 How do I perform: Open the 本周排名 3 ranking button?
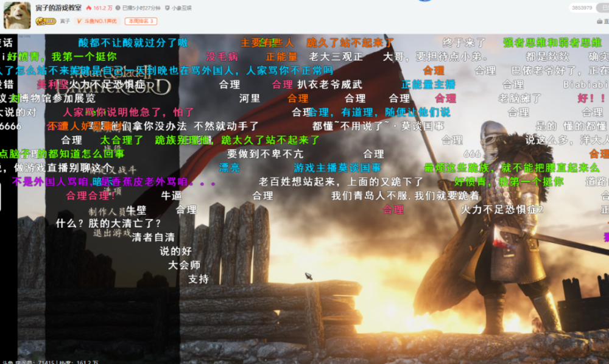pos(141,21)
